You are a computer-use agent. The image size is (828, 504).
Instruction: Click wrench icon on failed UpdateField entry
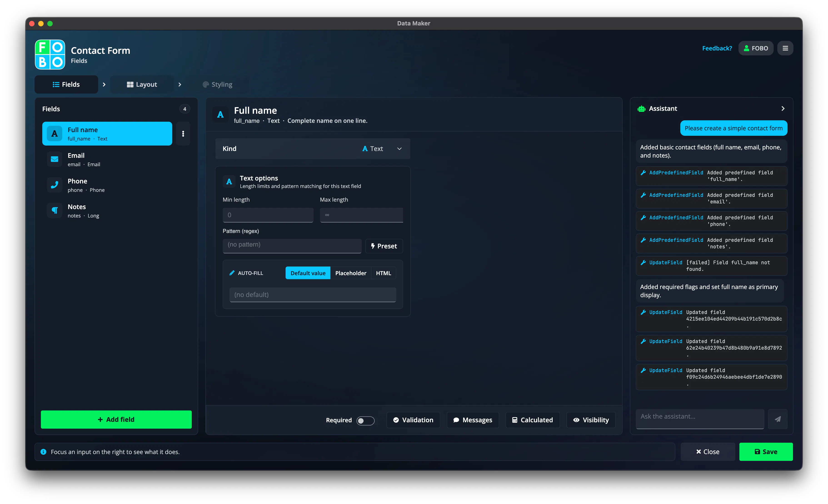click(643, 263)
